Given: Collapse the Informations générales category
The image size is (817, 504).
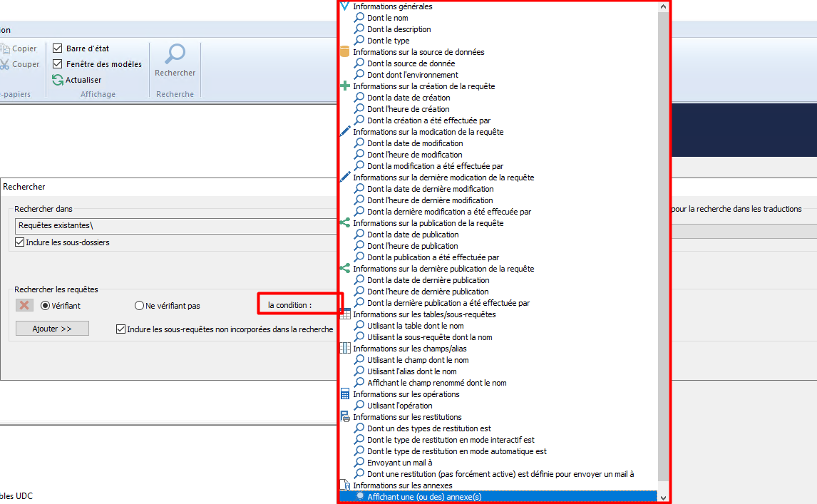Looking at the screenshot, I should [345, 6].
